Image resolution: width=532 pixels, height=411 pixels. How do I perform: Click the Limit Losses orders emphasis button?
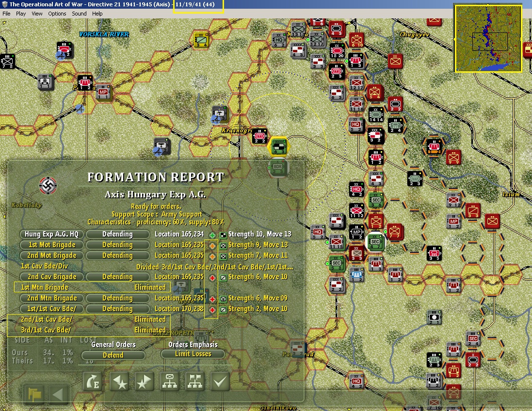click(193, 354)
